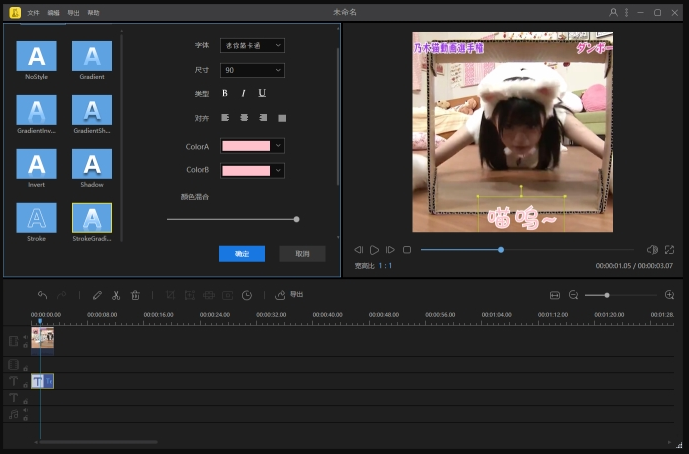Click the 取消 cancel button
The image size is (689, 454).
[302, 254]
